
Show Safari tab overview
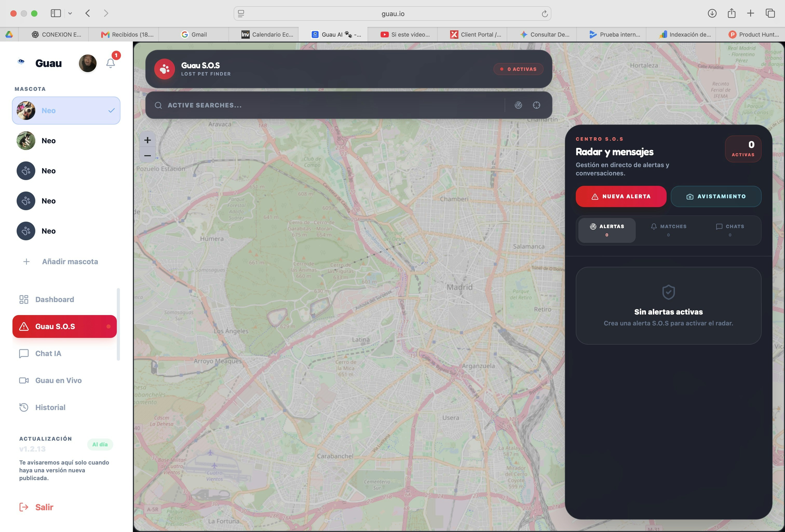coord(770,13)
